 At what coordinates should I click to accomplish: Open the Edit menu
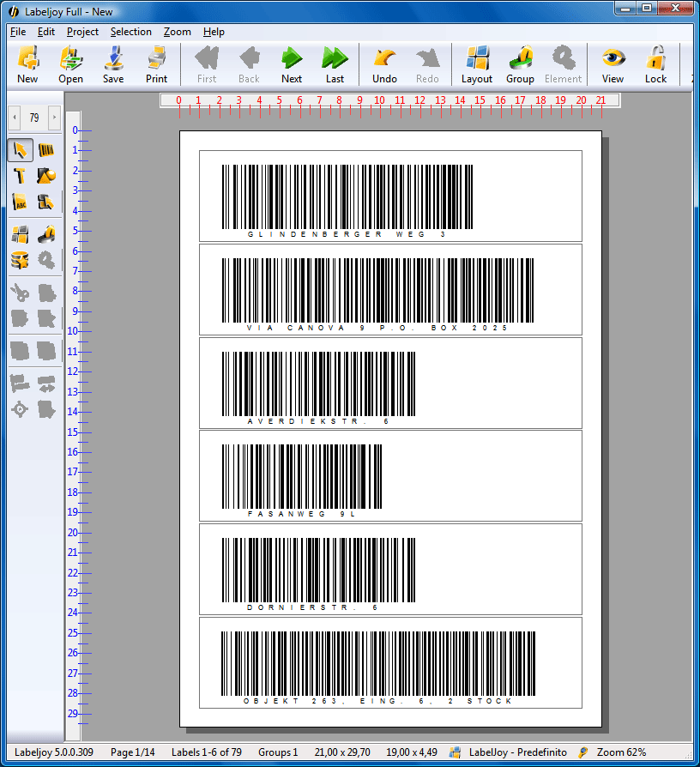pyautogui.click(x=46, y=32)
